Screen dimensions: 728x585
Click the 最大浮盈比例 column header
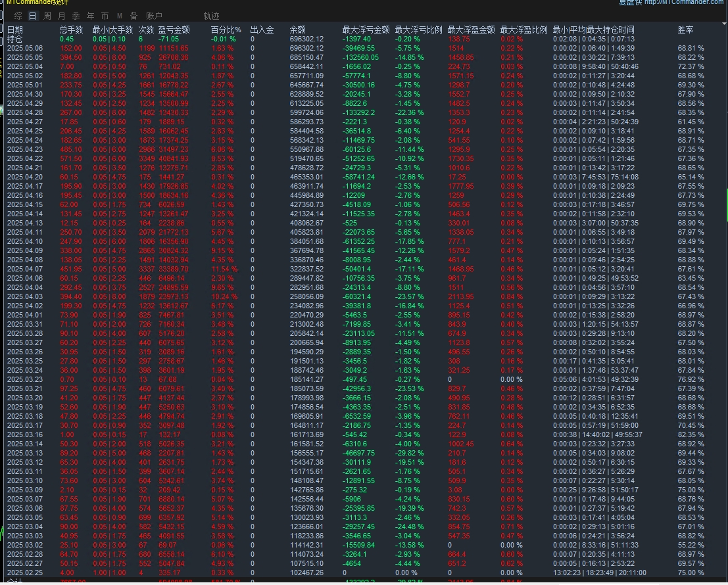point(523,30)
